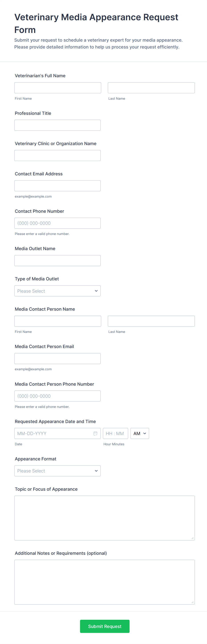Open the Type of Media Outlet dropdown
The width and height of the screenshot is (207, 644).
(57, 291)
